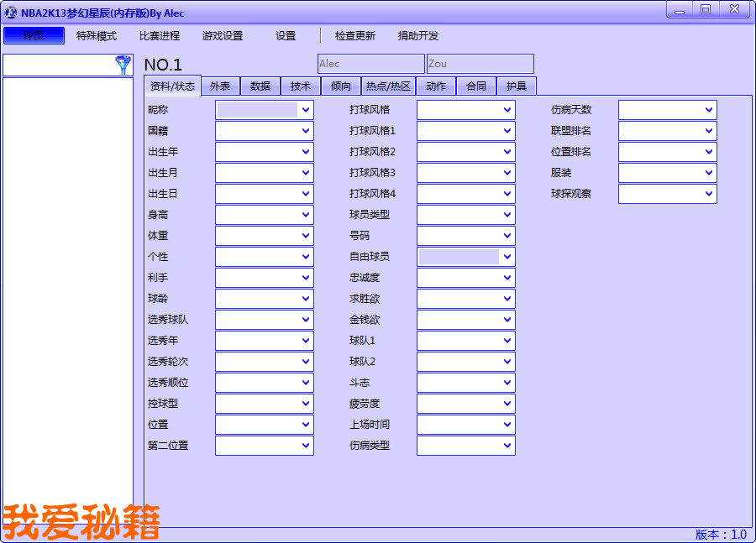
Task: Open the 打球风格 dropdown list
Action: [x=507, y=110]
